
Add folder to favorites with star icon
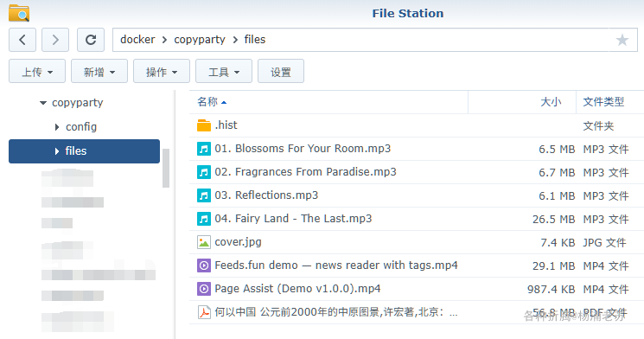(622, 40)
